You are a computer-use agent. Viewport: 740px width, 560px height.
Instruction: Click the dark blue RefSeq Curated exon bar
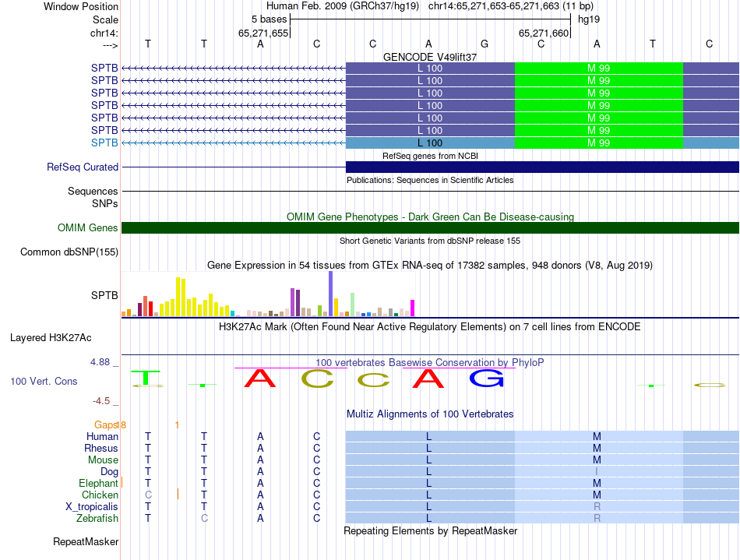pos(542,167)
